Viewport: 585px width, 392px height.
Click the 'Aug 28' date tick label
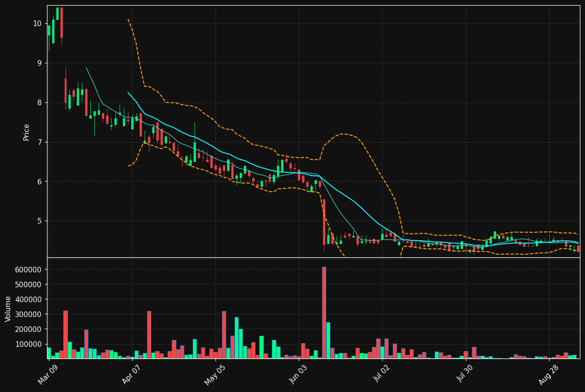(x=549, y=375)
